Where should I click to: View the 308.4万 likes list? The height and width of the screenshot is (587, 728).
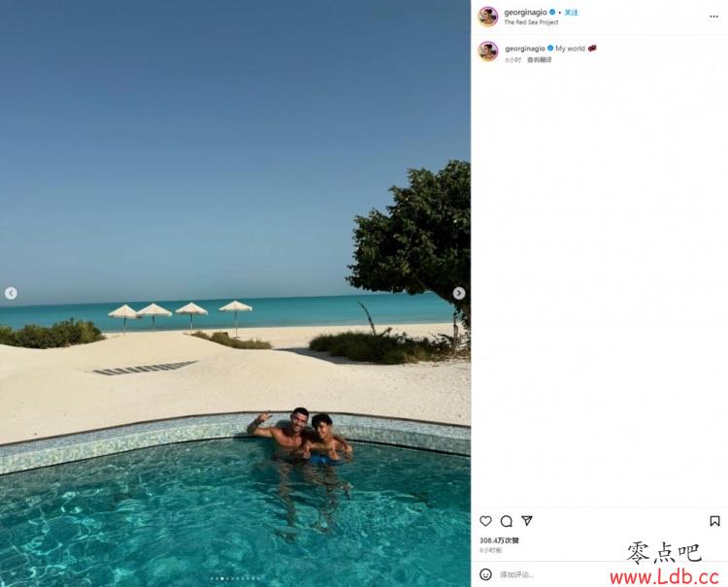[x=499, y=540]
